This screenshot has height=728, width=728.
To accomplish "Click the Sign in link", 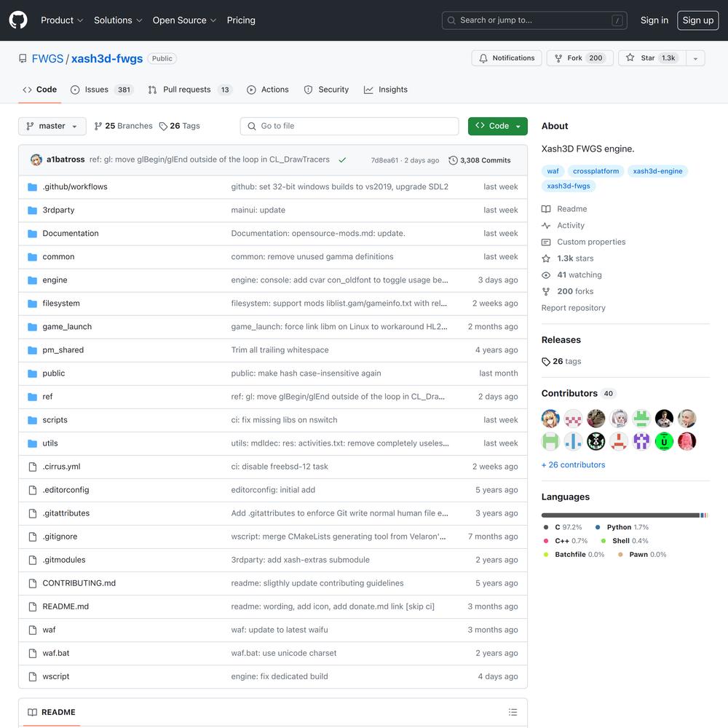I will tap(654, 20).
